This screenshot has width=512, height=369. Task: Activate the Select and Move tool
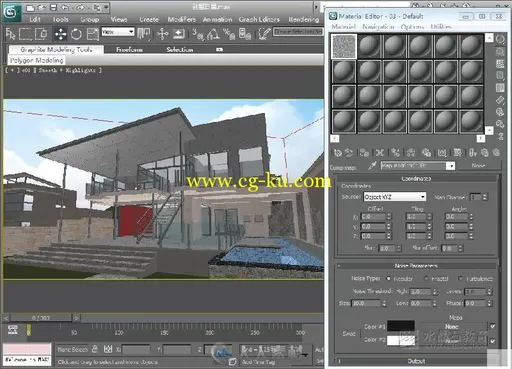coord(60,34)
